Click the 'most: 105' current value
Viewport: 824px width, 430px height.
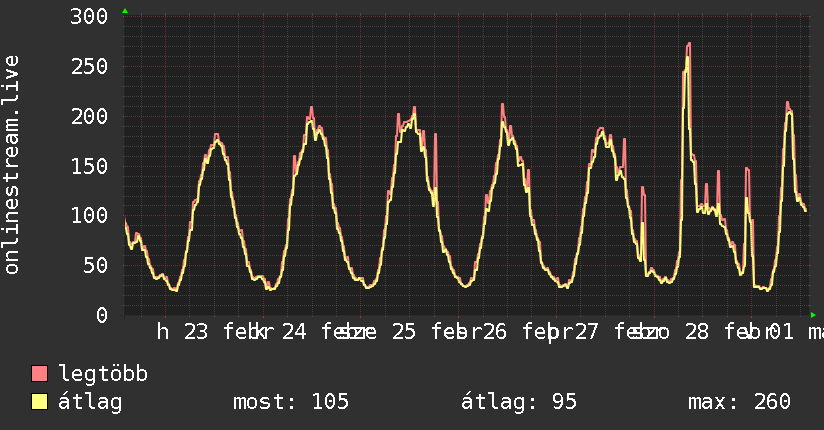[x=291, y=402]
